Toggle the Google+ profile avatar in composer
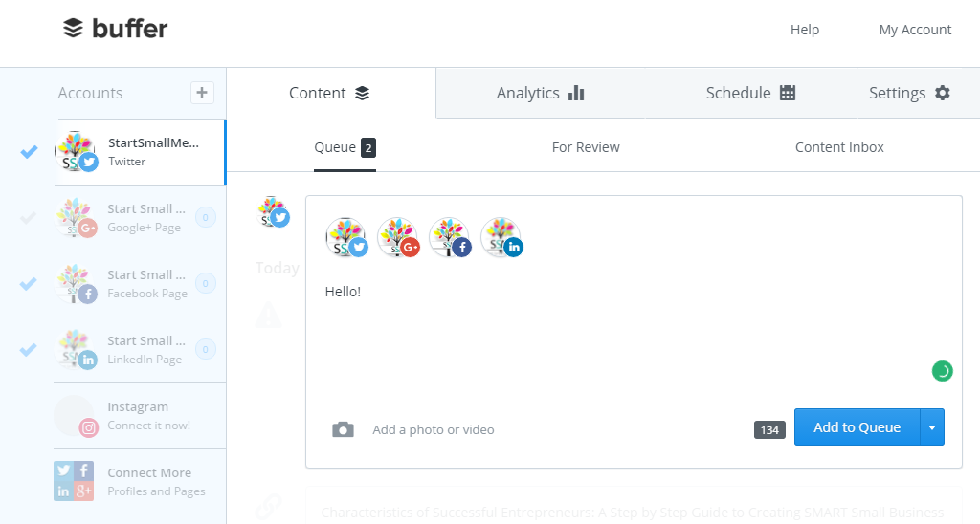The height and width of the screenshot is (524, 980). pos(398,238)
